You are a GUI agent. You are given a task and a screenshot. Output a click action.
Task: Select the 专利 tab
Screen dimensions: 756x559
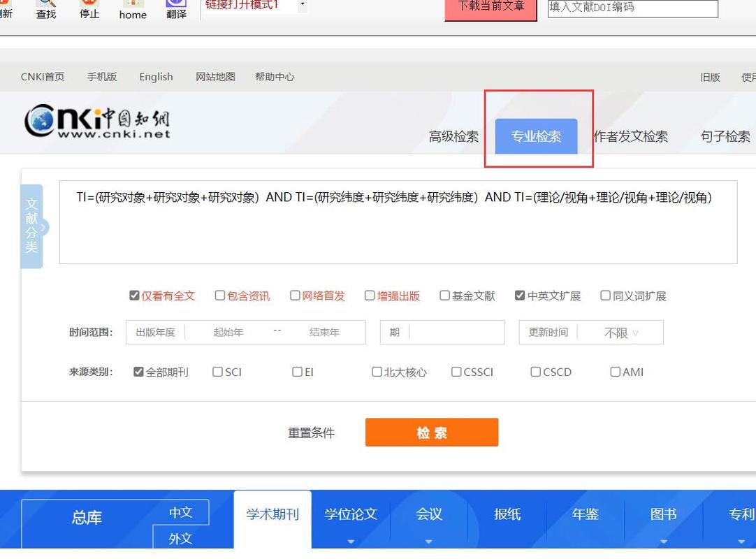[x=741, y=514]
